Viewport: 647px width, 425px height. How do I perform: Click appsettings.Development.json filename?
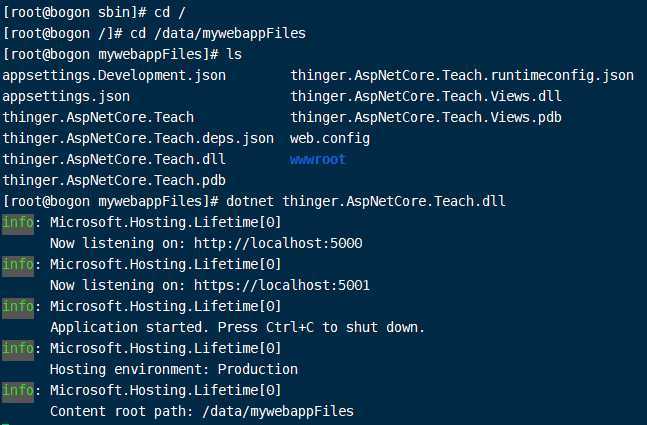pyautogui.click(x=114, y=76)
